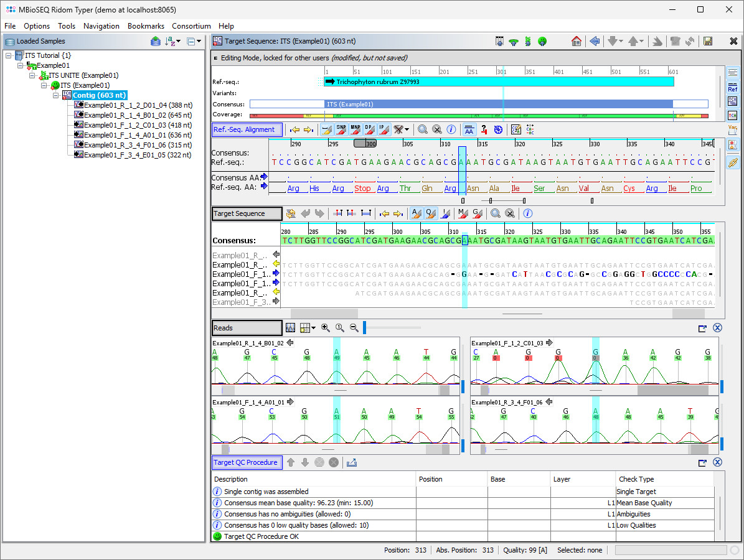Image resolution: width=744 pixels, height=560 pixels.
Task: Collapse the Contig (603 nt) node
Action: tap(56, 95)
